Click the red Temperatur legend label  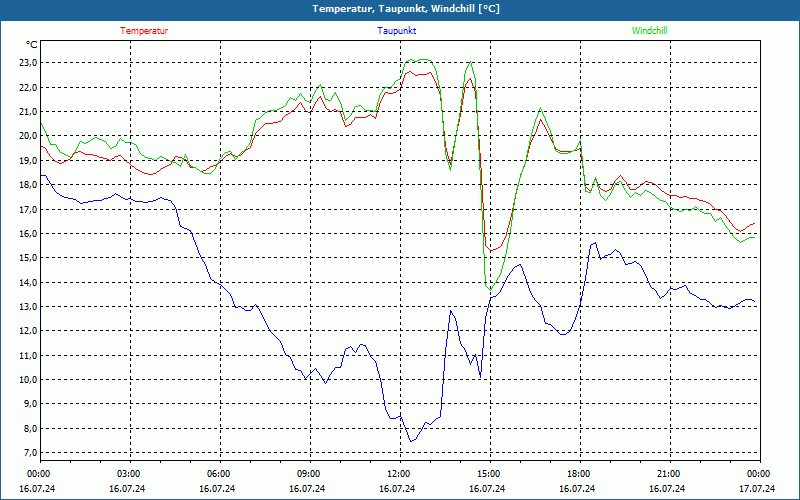tap(144, 31)
